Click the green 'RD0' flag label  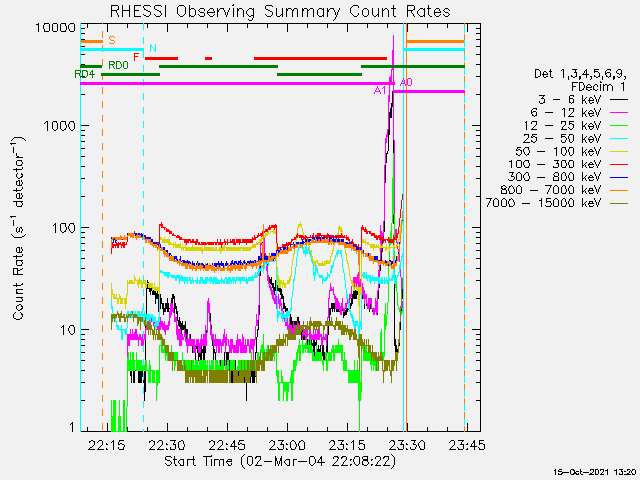(118, 65)
